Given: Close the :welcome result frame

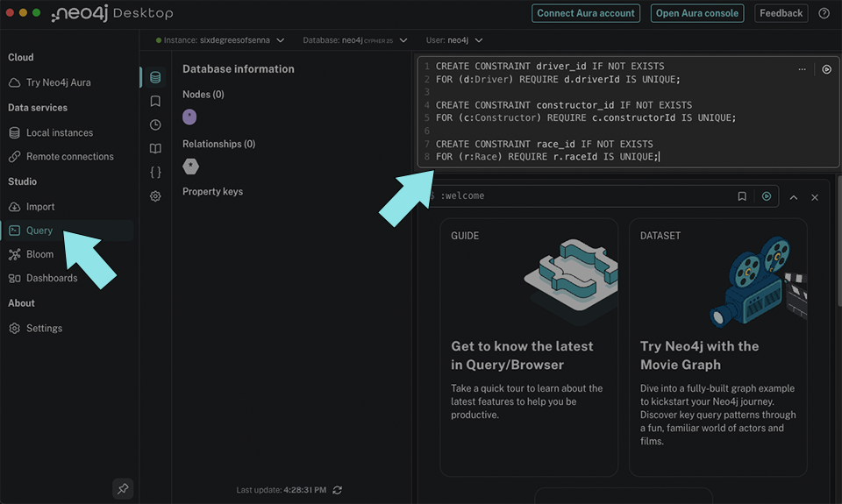Looking at the screenshot, I should [x=815, y=197].
